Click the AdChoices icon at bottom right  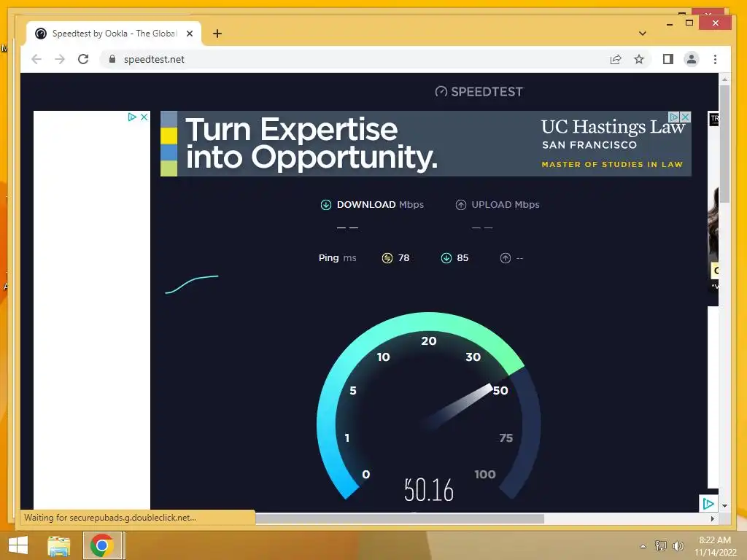(708, 503)
